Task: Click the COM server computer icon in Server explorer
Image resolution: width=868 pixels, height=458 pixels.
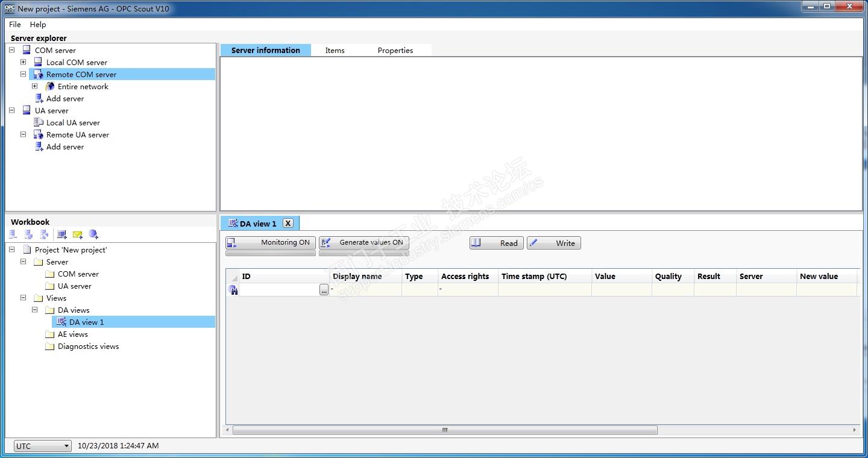Action: point(26,50)
